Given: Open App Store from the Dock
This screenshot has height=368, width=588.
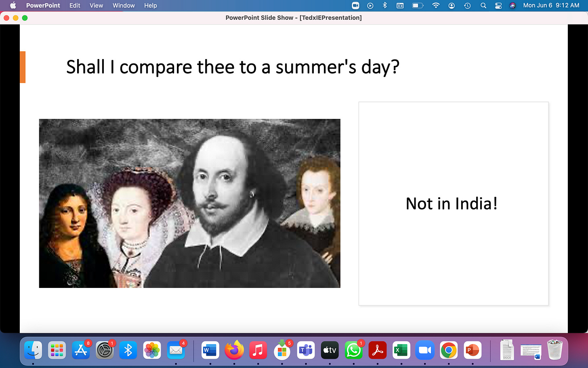Looking at the screenshot, I should coord(81,350).
